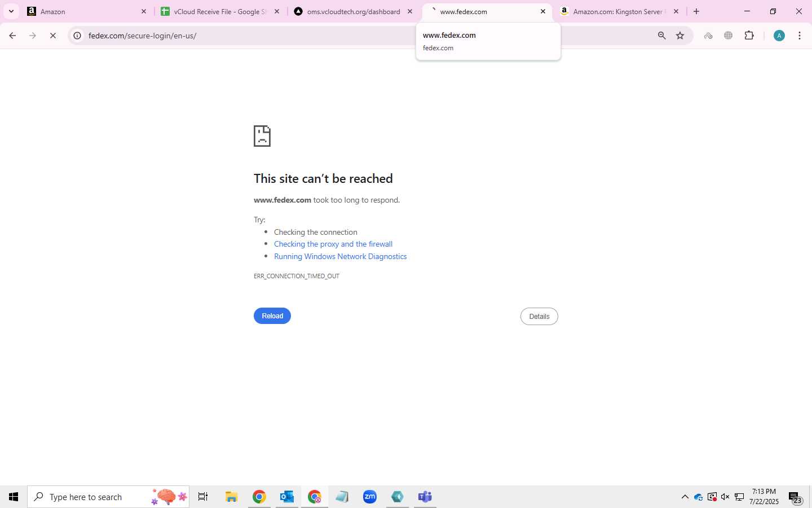This screenshot has width=812, height=508.
Task: Open Checking the proxy and the firewall link
Action: coord(333,244)
